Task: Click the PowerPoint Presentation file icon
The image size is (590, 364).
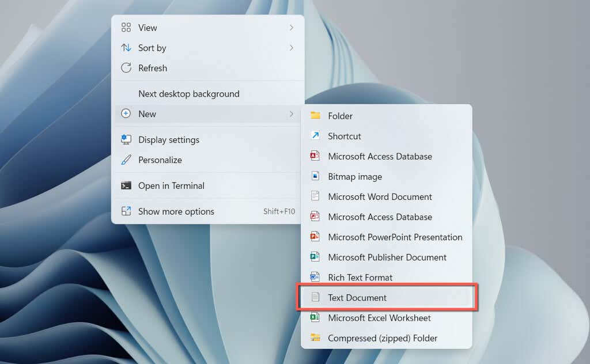Action: pyautogui.click(x=315, y=237)
